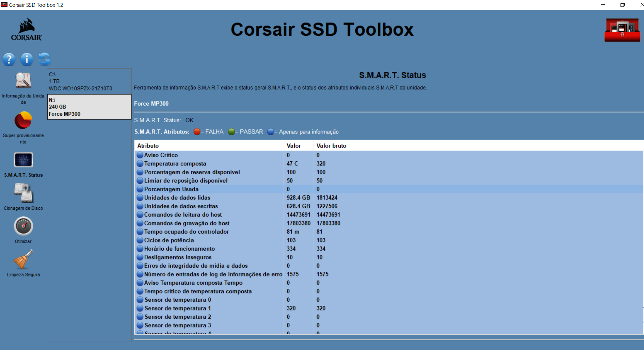
Task: Click the raw value 1227506
Action: tap(327, 206)
